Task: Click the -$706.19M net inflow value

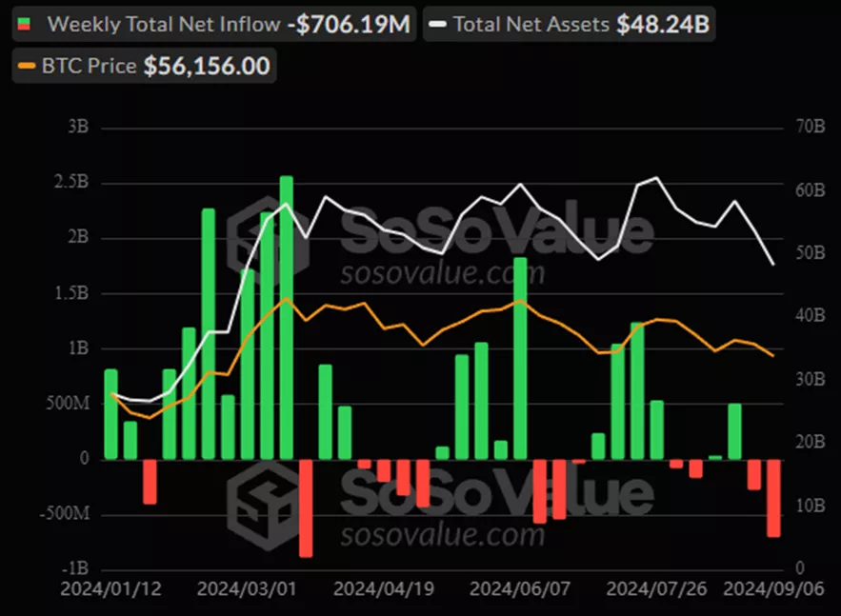Action: [x=350, y=24]
